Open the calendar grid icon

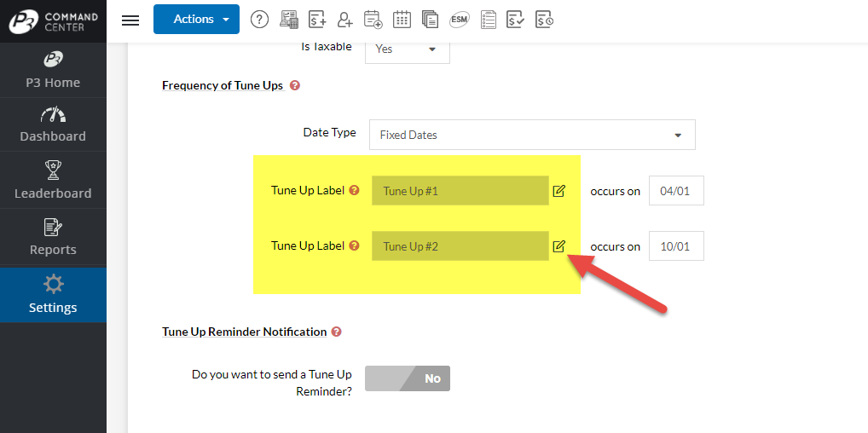[402, 20]
